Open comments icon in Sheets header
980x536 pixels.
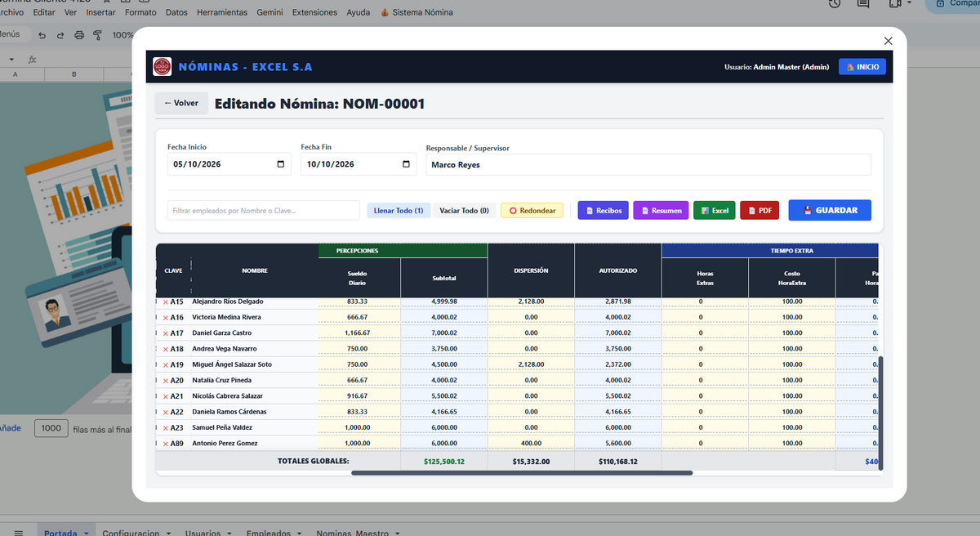(863, 4)
